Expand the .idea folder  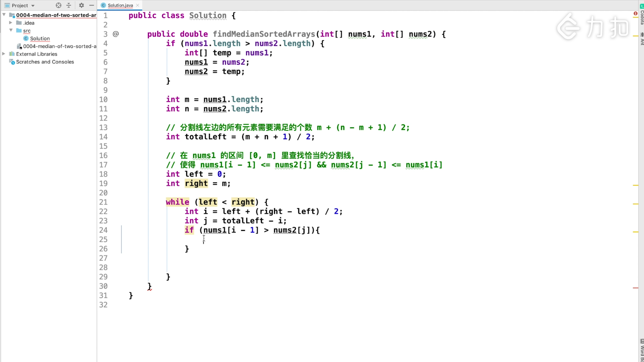click(11, 23)
